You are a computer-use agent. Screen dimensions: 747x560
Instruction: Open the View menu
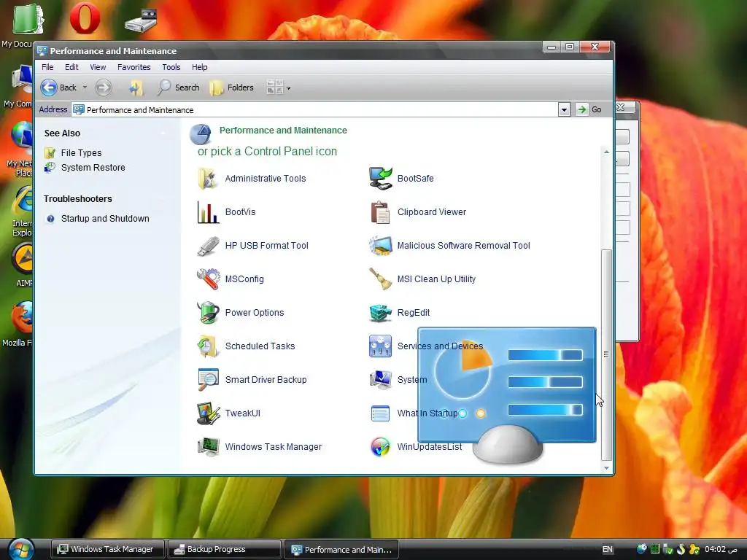click(x=98, y=67)
